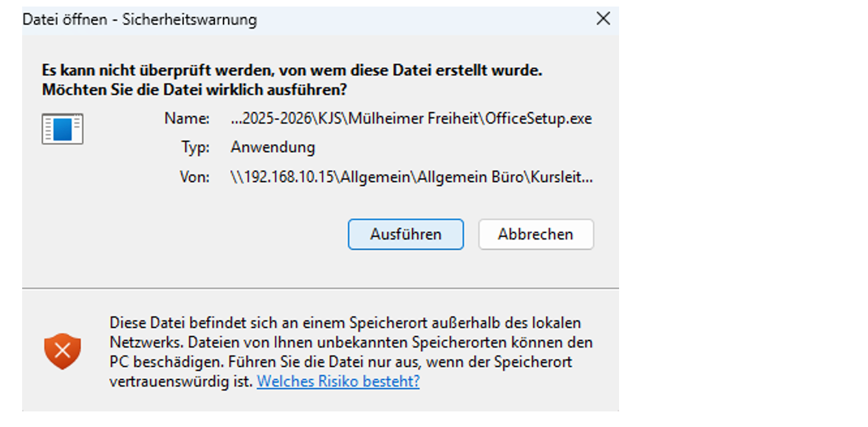The width and height of the screenshot is (868, 427).
Task: Click the 'Anwendung' type value
Action: [x=272, y=147]
